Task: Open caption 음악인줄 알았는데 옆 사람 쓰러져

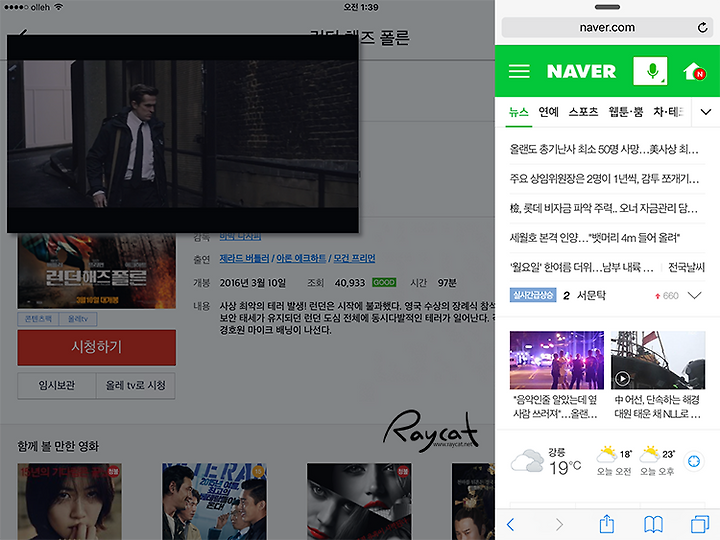Action: [x=556, y=407]
